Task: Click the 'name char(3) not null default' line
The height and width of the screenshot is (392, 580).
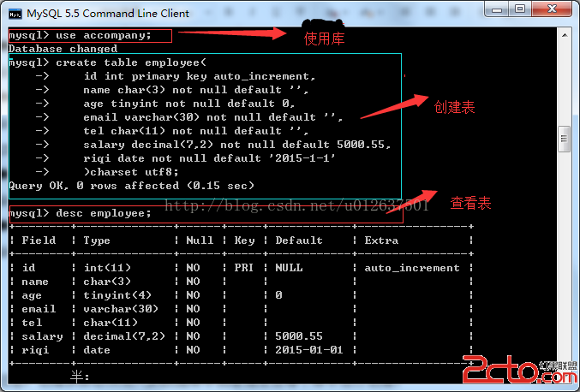Action: [x=195, y=90]
